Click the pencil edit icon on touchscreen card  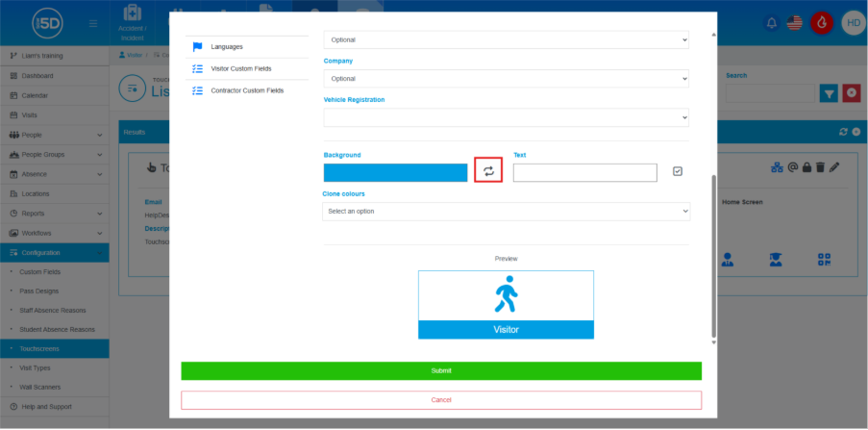(x=834, y=166)
